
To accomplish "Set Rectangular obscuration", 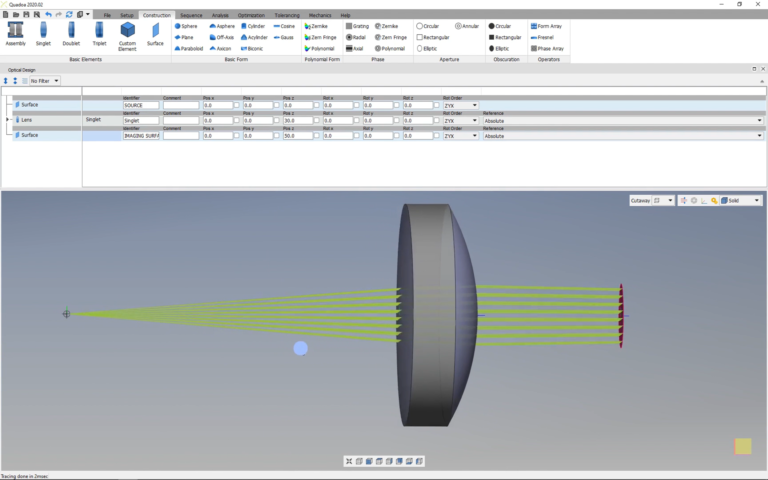I will click(504, 37).
